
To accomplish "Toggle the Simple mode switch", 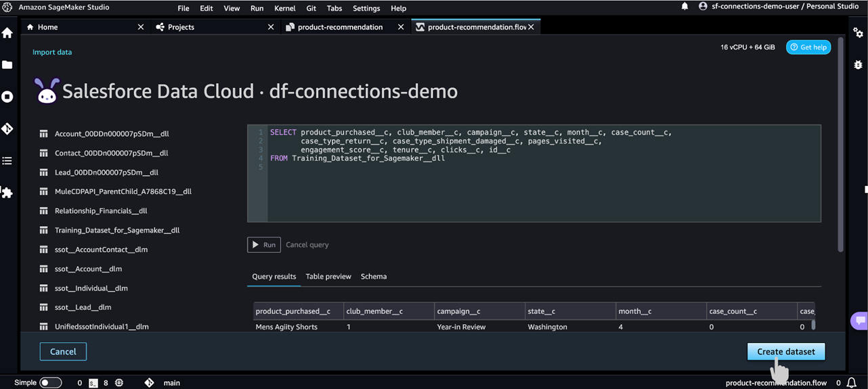I will click(50, 383).
